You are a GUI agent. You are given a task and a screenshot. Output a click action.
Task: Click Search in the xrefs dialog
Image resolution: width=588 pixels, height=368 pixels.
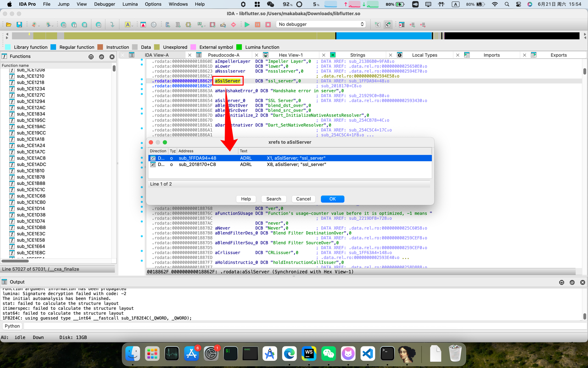tap(273, 199)
